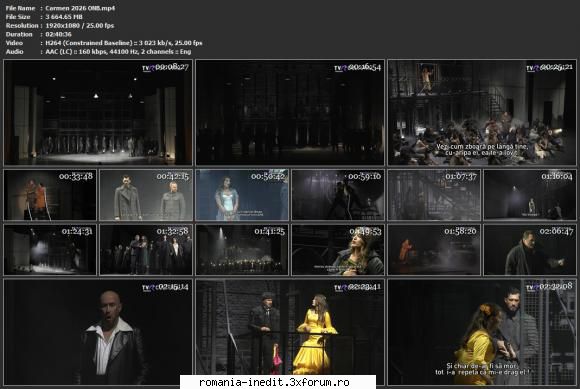The width and height of the screenshot is (580, 389).
Task: Click the file name "Carmen 2026 ONB.mp4"
Action: tap(80, 8)
